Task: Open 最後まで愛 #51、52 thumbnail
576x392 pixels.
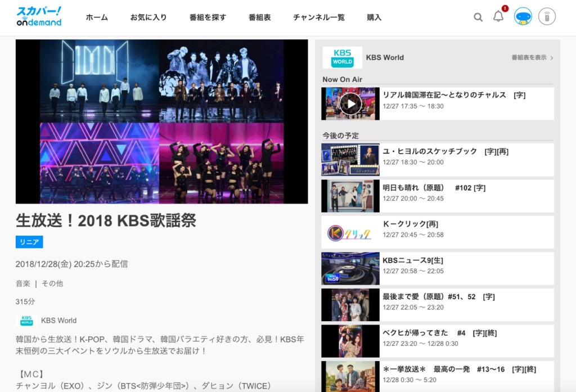Action: (350, 305)
